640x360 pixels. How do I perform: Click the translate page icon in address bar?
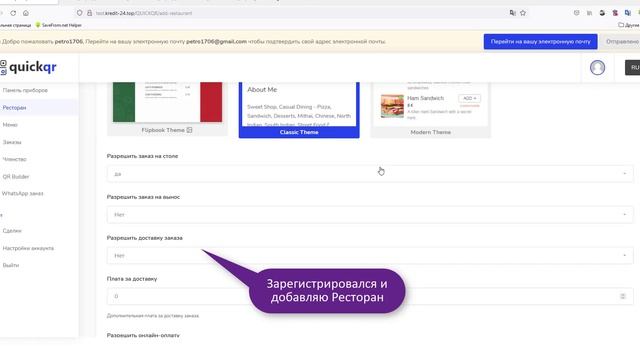[513, 13]
